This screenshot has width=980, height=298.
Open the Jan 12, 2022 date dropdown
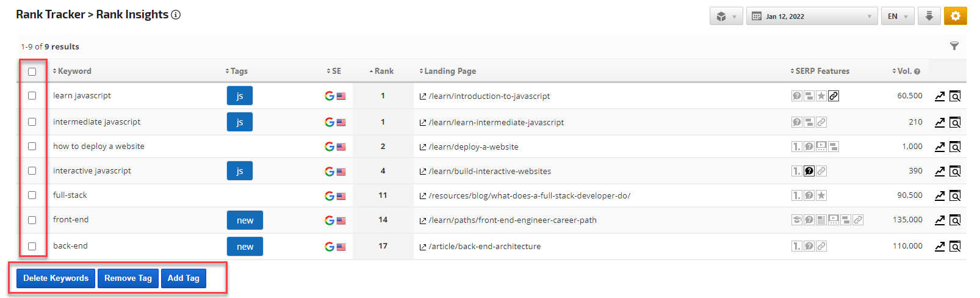click(x=812, y=16)
